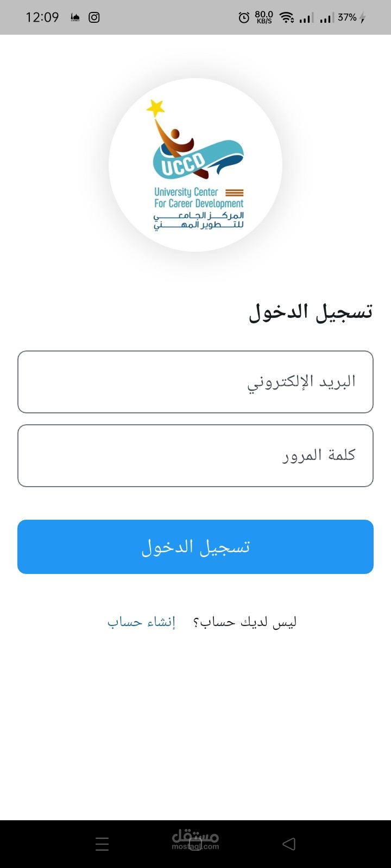
Task: Focus the كلمة المرور password field
Action: click(195, 456)
